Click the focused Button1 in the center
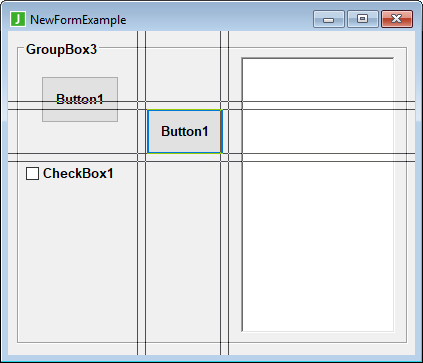Image resolution: width=423 pixels, height=363 pixels. (184, 131)
